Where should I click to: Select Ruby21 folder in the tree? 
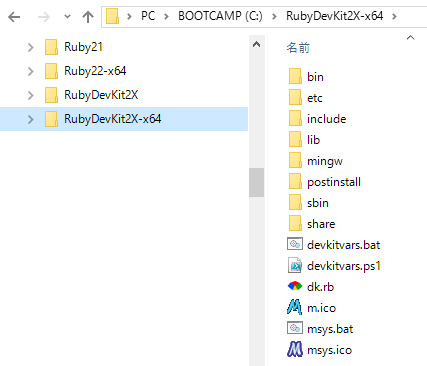point(83,47)
